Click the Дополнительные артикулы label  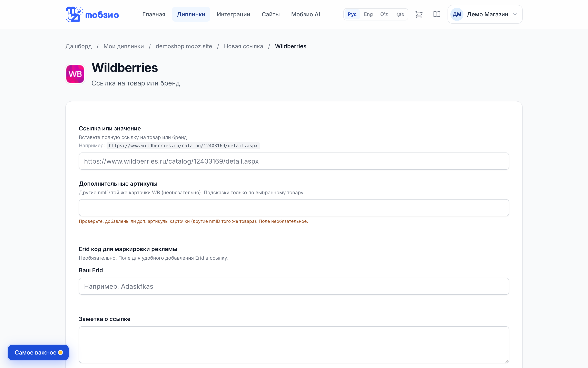[118, 184]
